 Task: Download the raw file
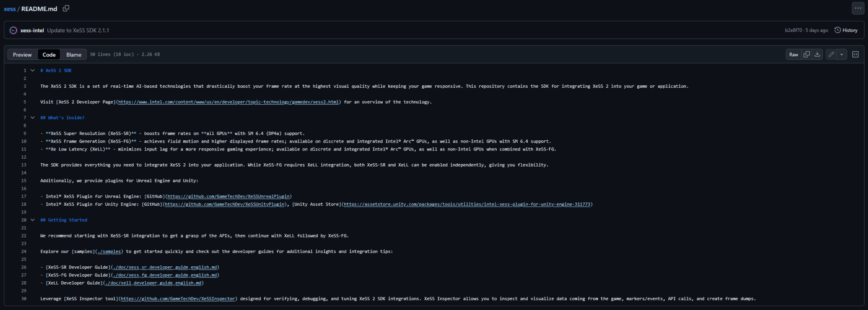(x=817, y=54)
